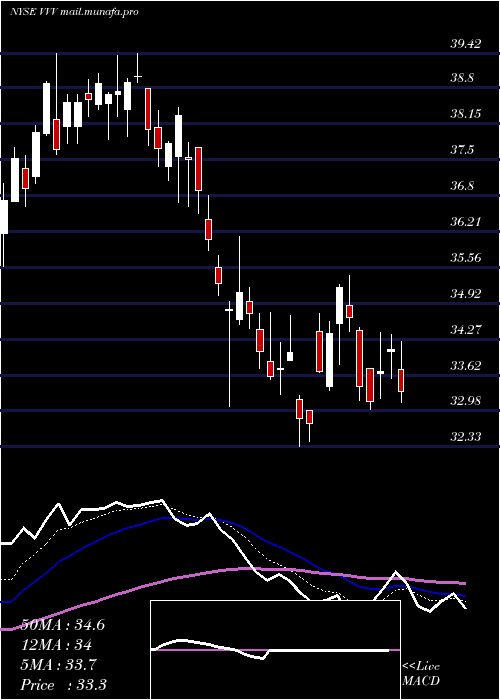
Task: Click the <<Live MACD label
Action: (x=421, y=674)
